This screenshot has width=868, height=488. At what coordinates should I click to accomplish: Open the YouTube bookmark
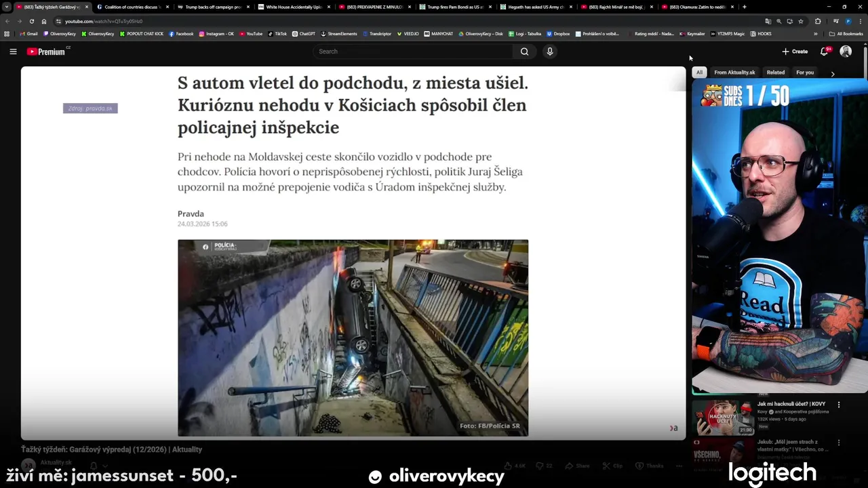pos(250,33)
